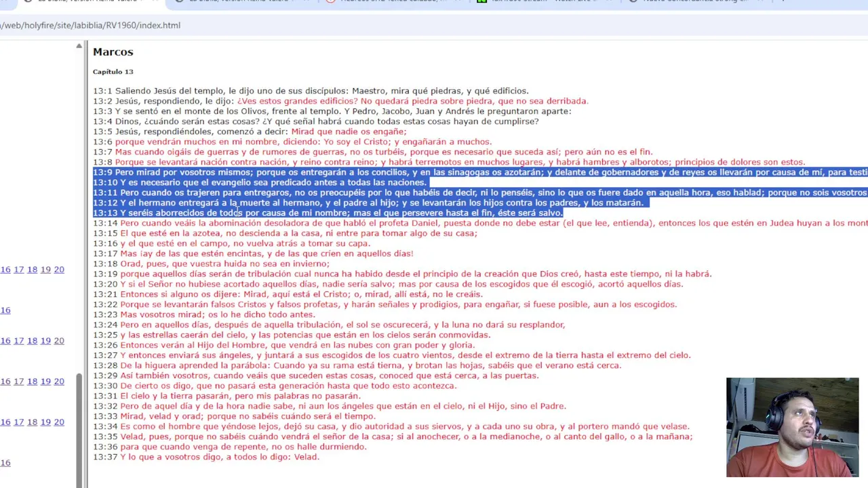Click verse 13:28 'De la higuera aprended la parábola'

pos(357,365)
